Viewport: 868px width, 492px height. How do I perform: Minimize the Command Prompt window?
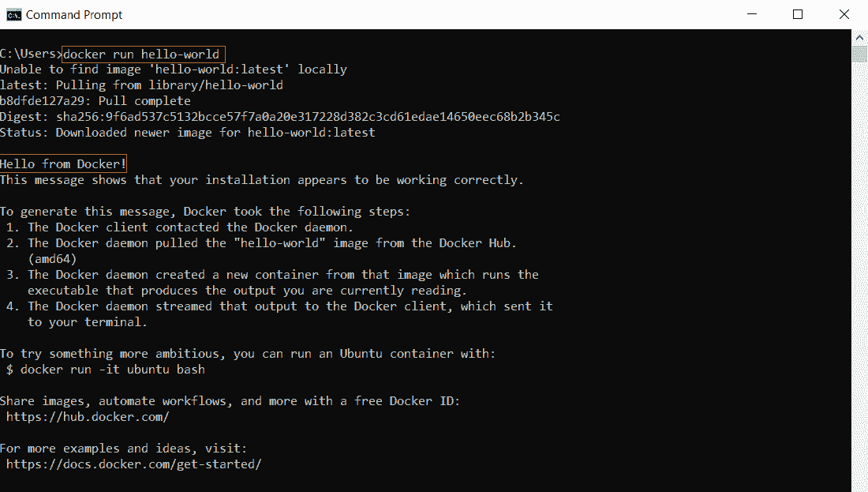tap(752, 14)
